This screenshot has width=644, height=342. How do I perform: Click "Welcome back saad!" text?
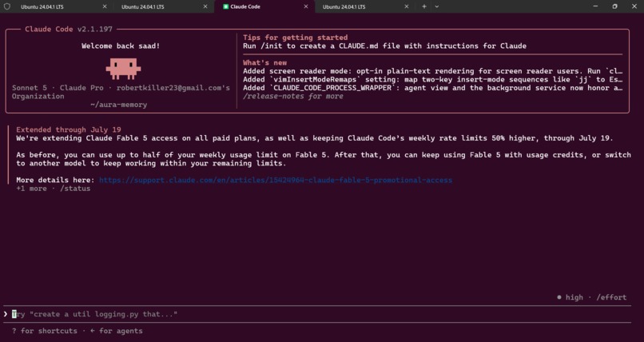tap(121, 46)
